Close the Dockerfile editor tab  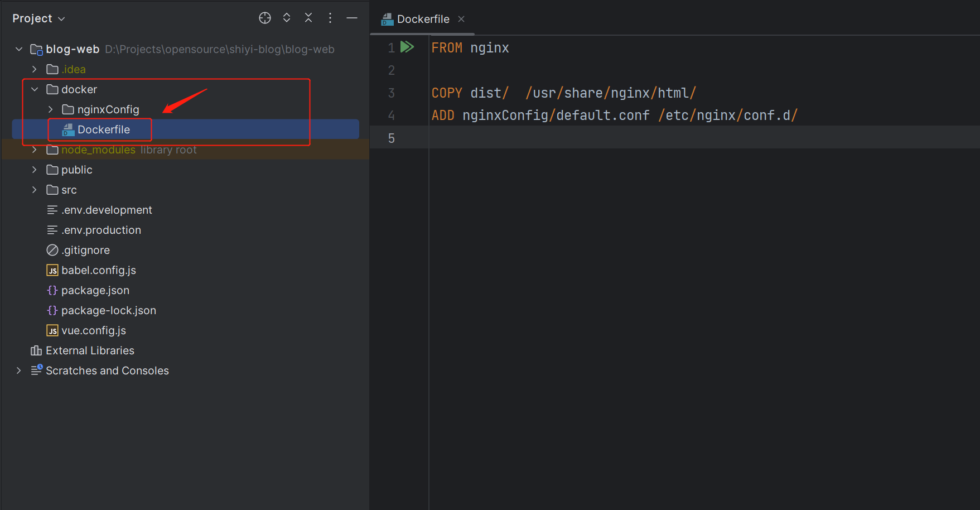461,19
